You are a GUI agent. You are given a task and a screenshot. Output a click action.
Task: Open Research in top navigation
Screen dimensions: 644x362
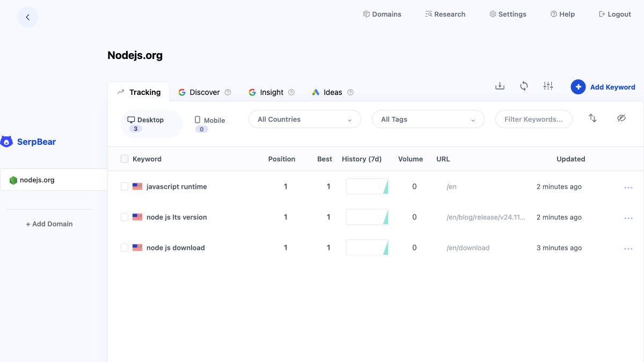(x=445, y=14)
